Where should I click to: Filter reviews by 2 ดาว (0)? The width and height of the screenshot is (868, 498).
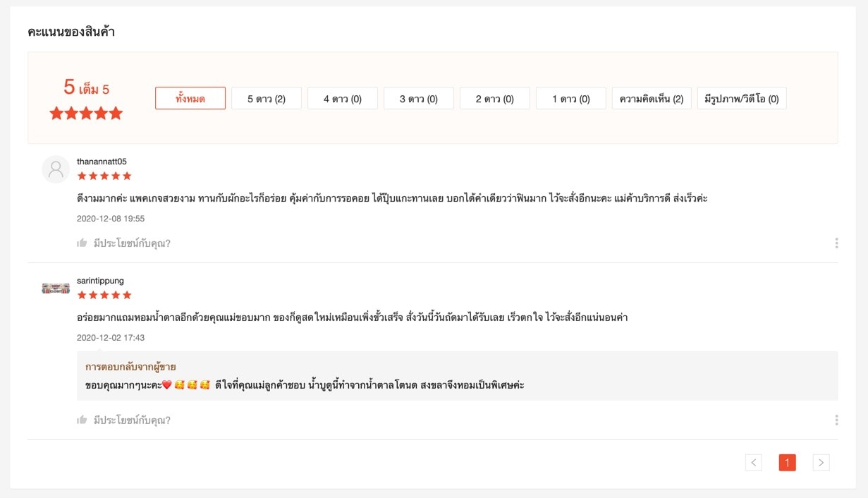click(x=495, y=99)
